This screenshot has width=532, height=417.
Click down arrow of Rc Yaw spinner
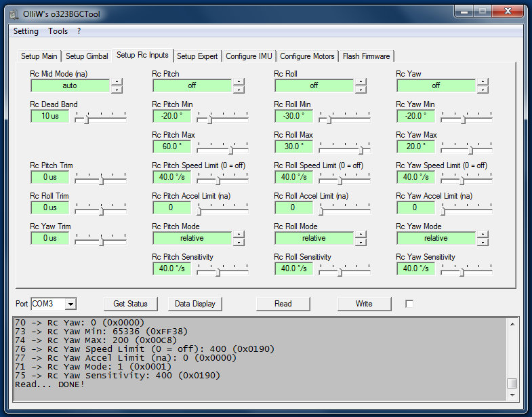click(483, 90)
